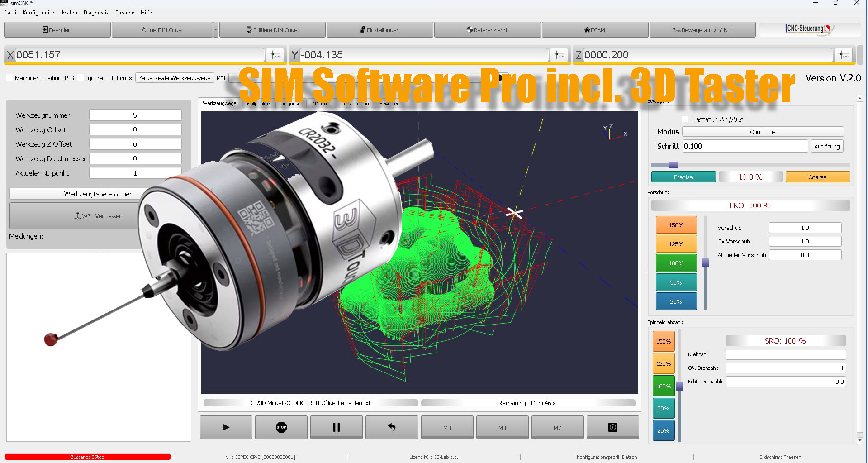
Task: Open the ECAM module
Action: click(595, 30)
